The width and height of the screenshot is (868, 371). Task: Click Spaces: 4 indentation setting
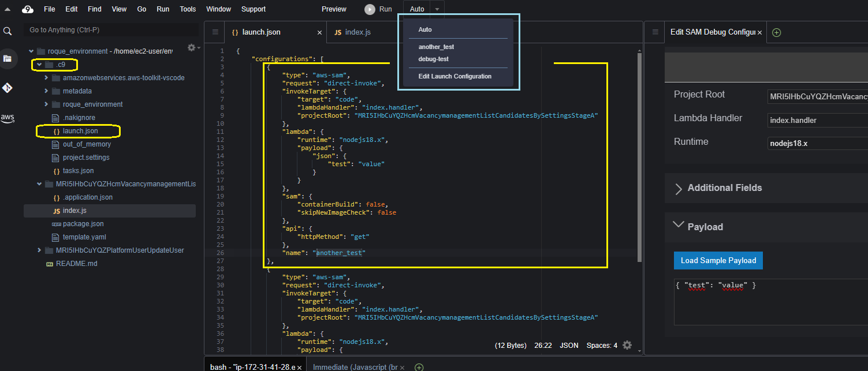click(602, 346)
